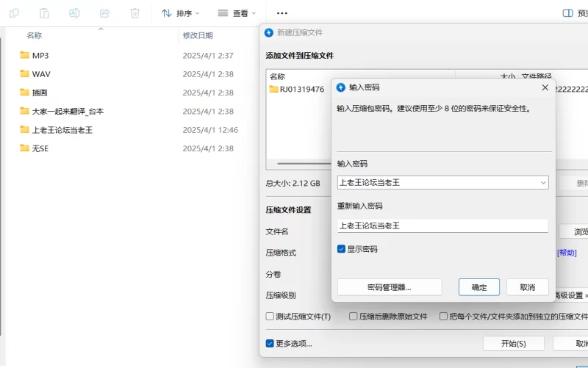
Task: Close the 输入密码 dialog
Action: (545, 87)
